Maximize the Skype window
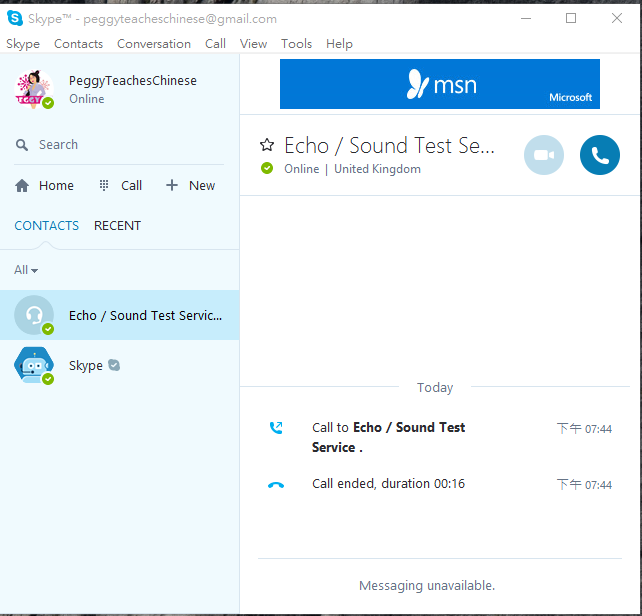This screenshot has height=616, width=642. coord(571,18)
